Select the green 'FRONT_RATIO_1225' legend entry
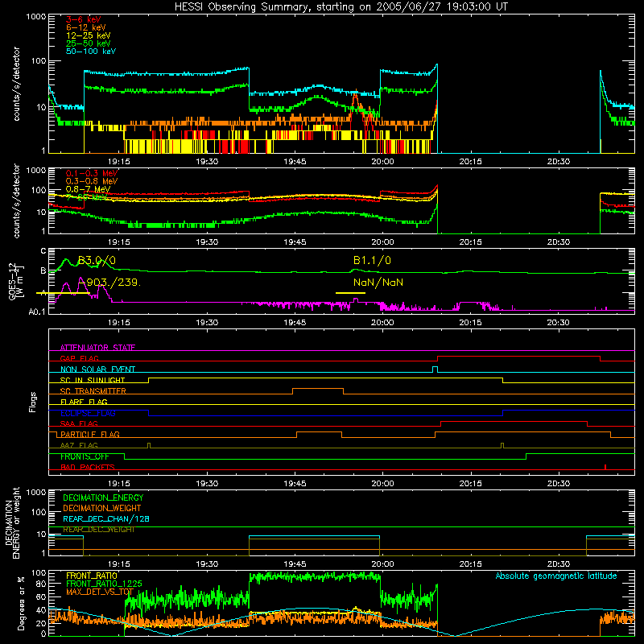The width and height of the screenshot is (644, 644). click(x=104, y=584)
